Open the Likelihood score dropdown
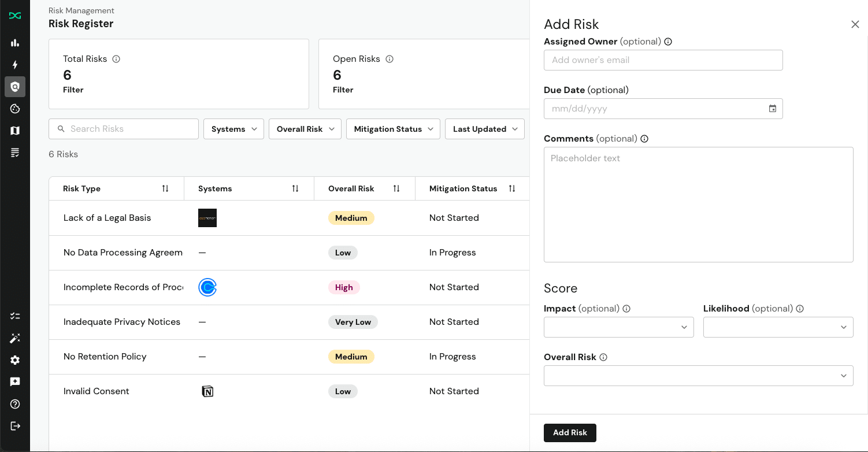 point(778,327)
